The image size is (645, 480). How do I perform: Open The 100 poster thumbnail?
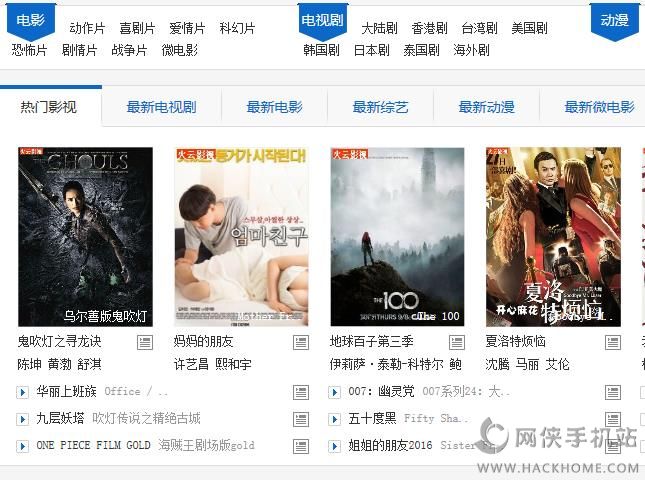tap(397, 237)
